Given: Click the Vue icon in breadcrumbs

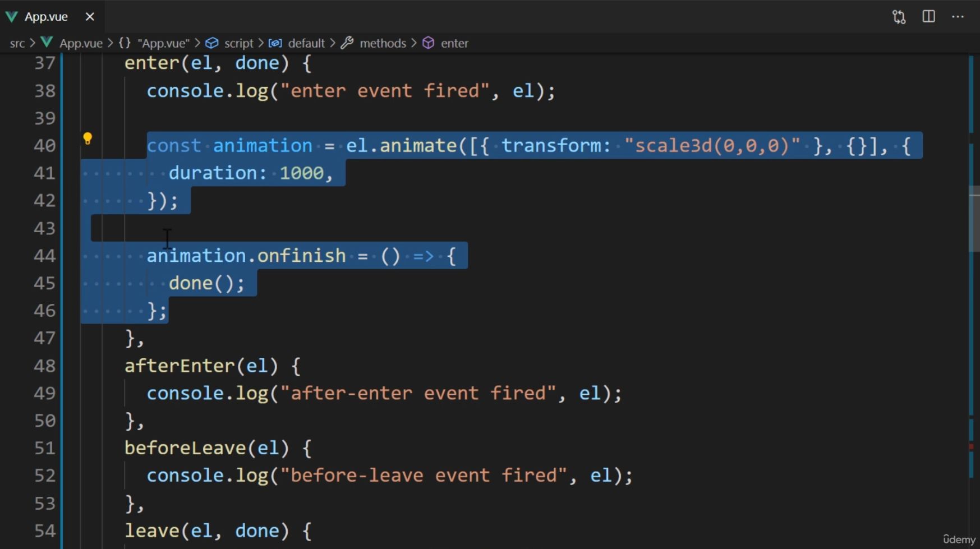Looking at the screenshot, I should [47, 43].
